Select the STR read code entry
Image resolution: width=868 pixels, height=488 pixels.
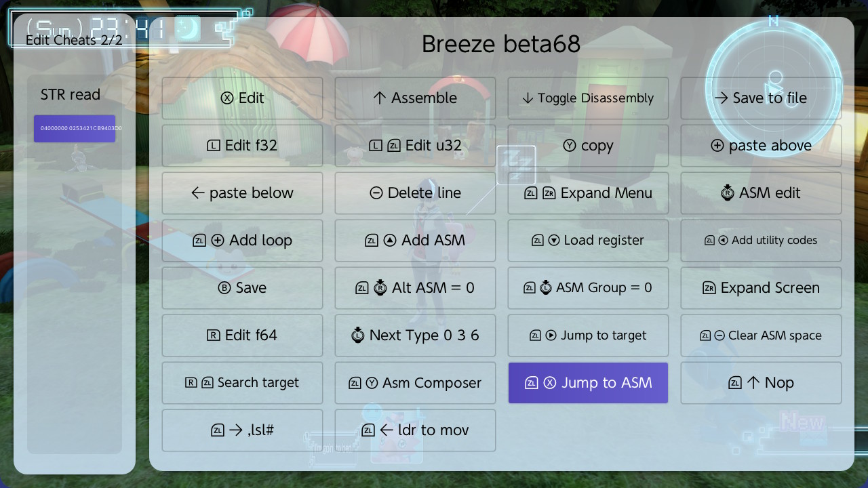(75, 128)
